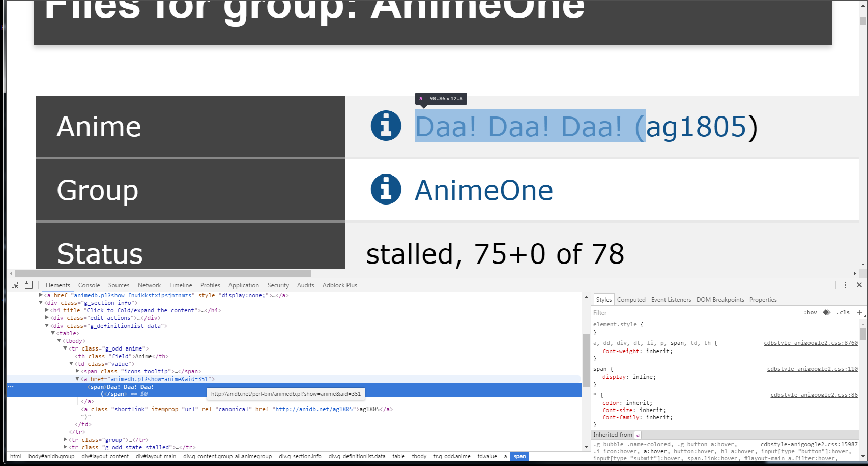Image resolution: width=868 pixels, height=466 pixels.
Task: Open the Network tab in DevTools
Action: point(149,285)
